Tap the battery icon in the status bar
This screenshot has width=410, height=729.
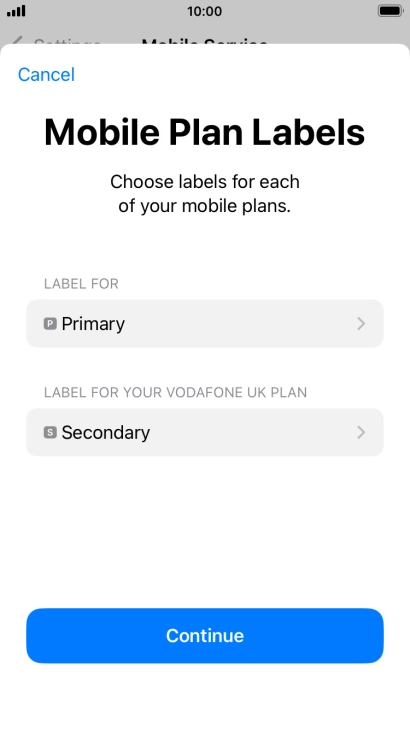[x=390, y=11]
